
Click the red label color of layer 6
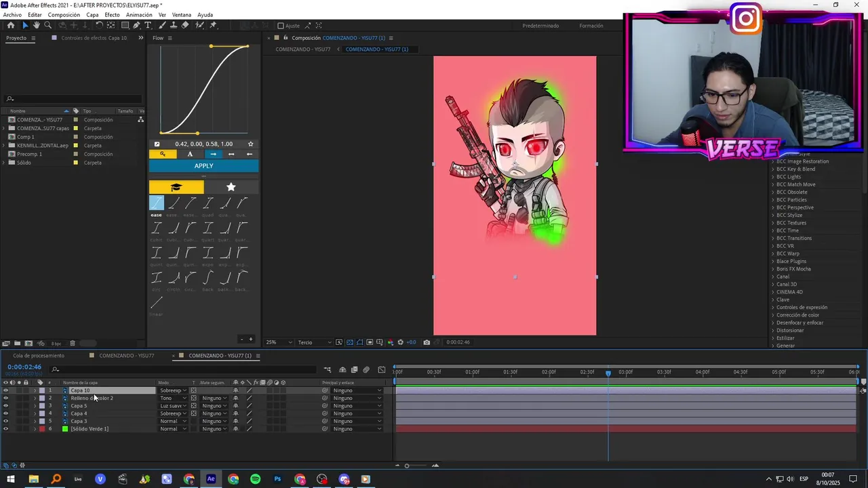(41, 429)
